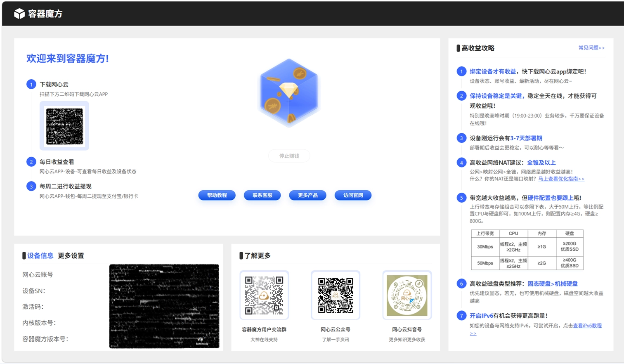The image size is (624, 364).
Task: Click the 激活码: label
Action: click(33, 307)
